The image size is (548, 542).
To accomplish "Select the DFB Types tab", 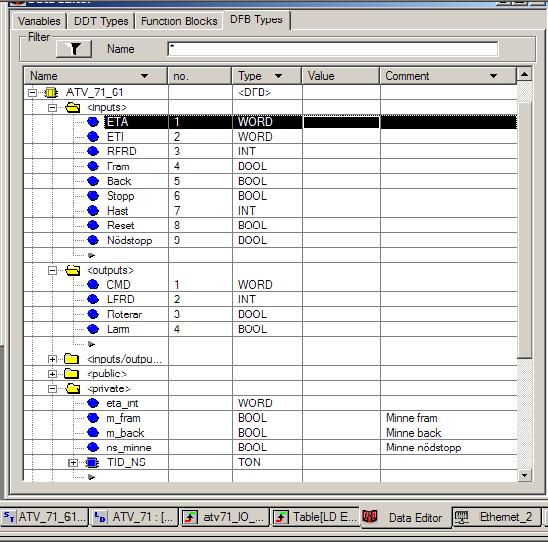I will [256, 20].
